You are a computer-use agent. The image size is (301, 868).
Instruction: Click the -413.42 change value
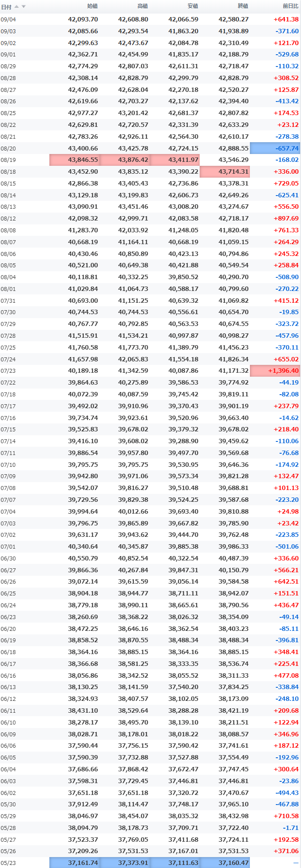(x=287, y=101)
